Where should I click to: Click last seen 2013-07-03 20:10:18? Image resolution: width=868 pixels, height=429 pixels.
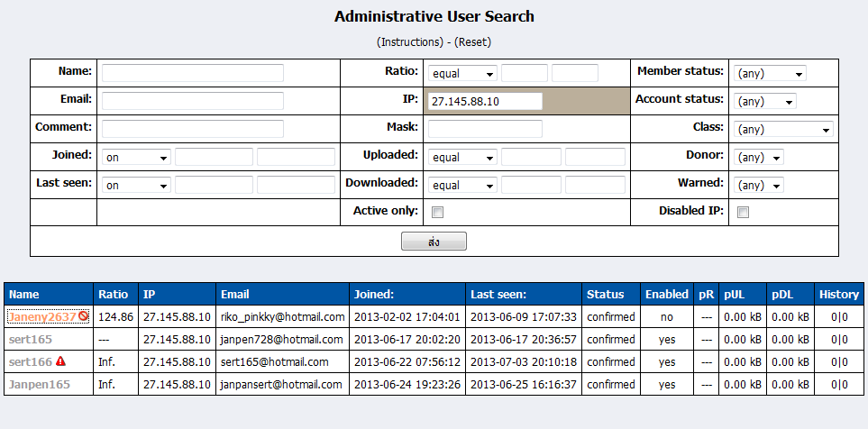click(x=524, y=362)
